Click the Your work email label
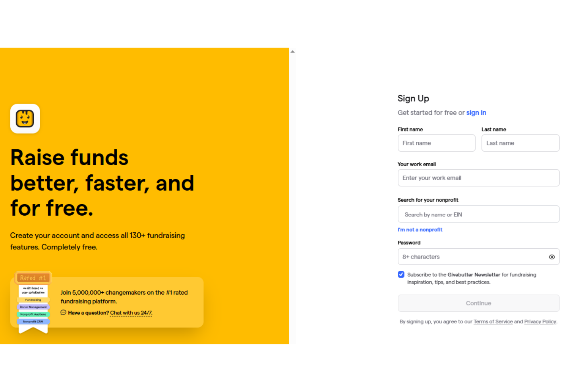Screen dimensions: 588x392 (416, 164)
